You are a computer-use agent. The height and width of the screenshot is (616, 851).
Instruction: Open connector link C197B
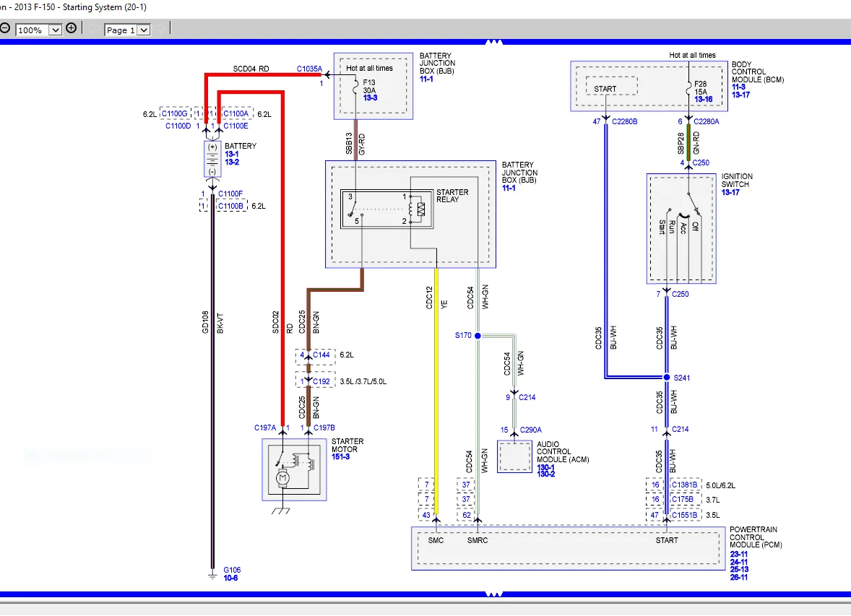pos(324,428)
